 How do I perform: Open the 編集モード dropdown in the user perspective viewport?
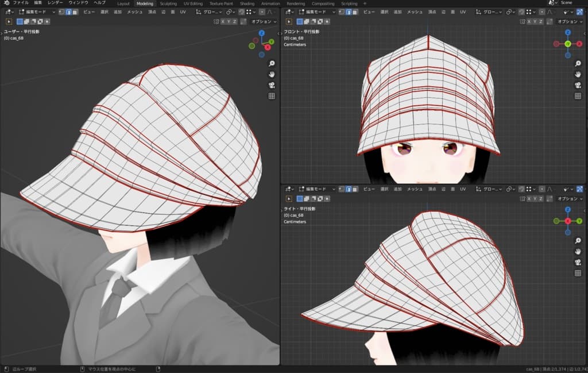pos(37,11)
